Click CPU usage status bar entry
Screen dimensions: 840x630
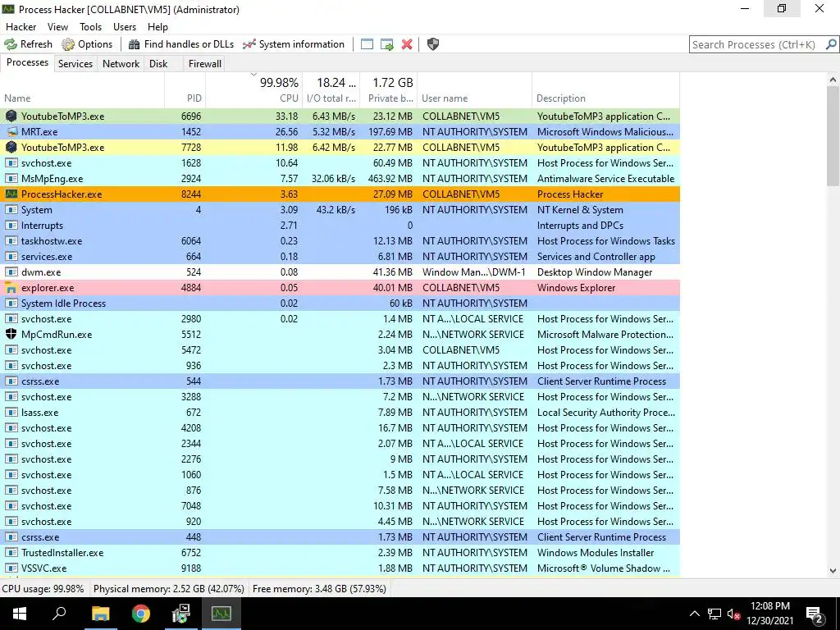(43, 589)
